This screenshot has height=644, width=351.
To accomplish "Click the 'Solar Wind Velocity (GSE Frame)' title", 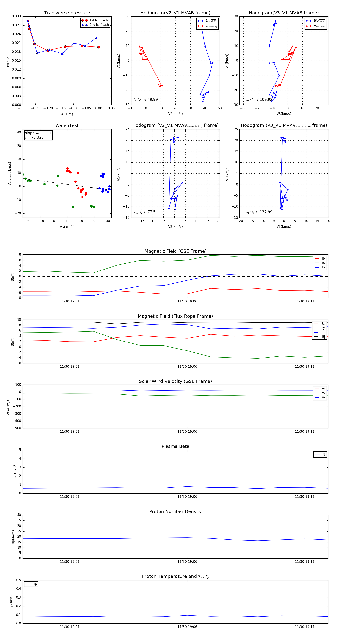I will 175,381.
